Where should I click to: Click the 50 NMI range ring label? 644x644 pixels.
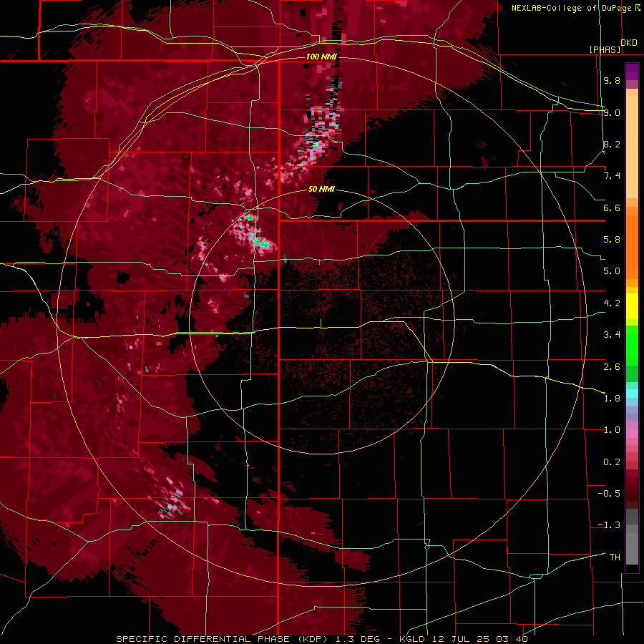pyautogui.click(x=321, y=189)
